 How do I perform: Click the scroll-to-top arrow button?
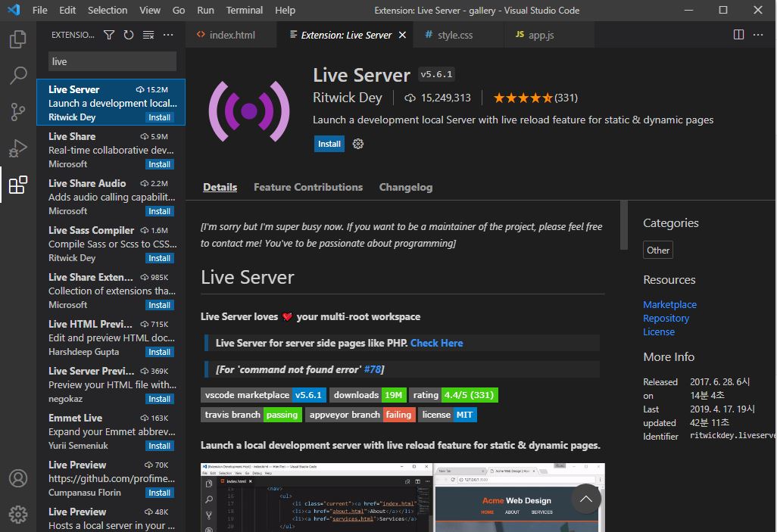pyautogui.click(x=586, y=499)
